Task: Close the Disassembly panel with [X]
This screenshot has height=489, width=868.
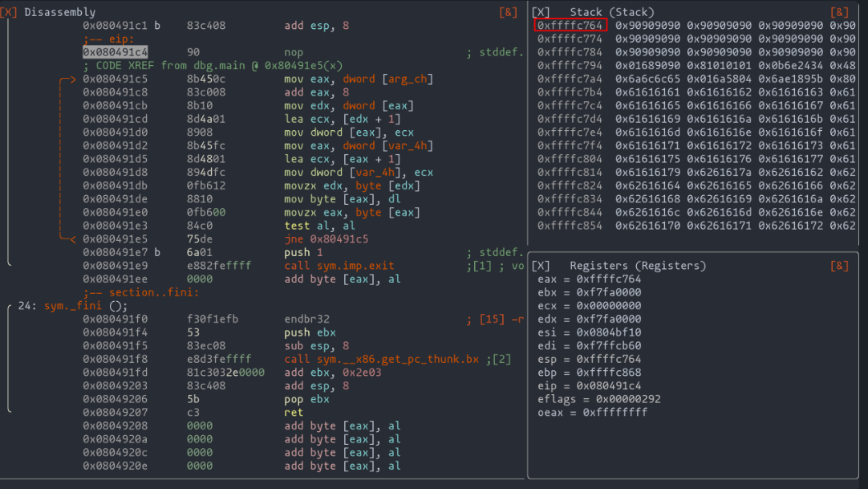Action: [x=11, y=12]
